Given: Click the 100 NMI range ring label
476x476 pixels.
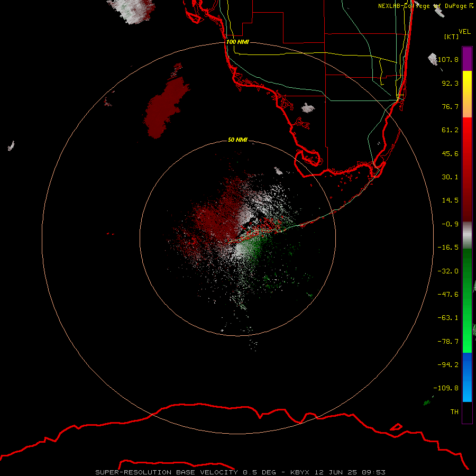Looking at the screenshot, I should [x=237, y=42].
